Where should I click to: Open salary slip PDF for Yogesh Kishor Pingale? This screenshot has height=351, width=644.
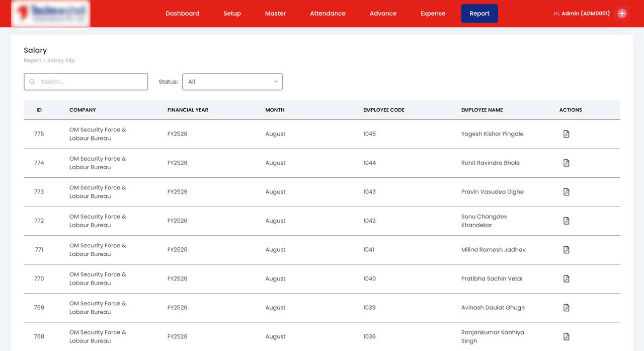pyautogui.click(x=566, y=134)
